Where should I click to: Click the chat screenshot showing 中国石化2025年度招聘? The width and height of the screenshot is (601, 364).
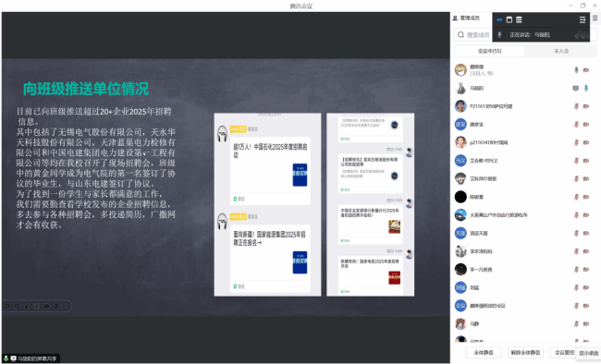267,204
